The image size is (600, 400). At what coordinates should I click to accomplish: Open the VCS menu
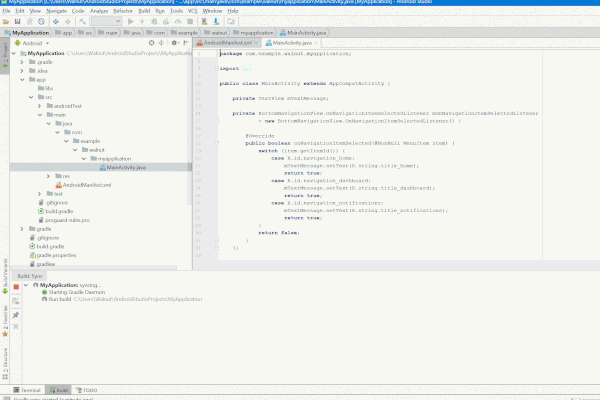pyautogui.click(x=192, y=11)
